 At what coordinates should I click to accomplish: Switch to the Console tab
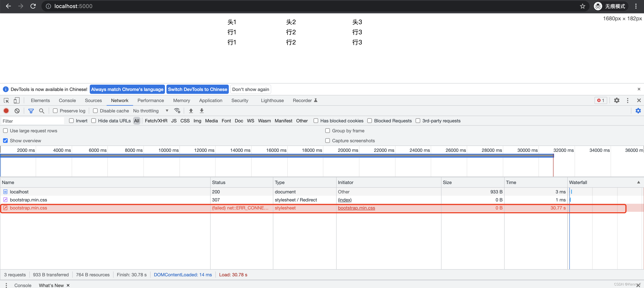click(x=67, y=100)
